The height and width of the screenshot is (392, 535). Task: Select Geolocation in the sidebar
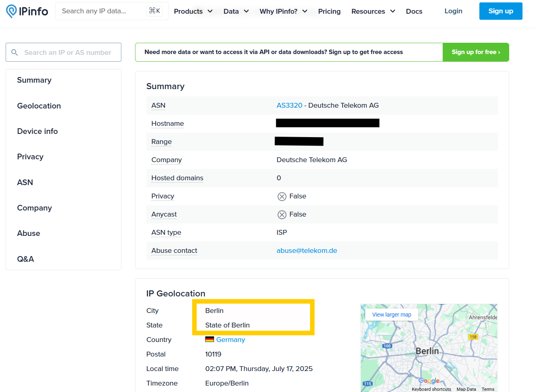coord(39,106)
